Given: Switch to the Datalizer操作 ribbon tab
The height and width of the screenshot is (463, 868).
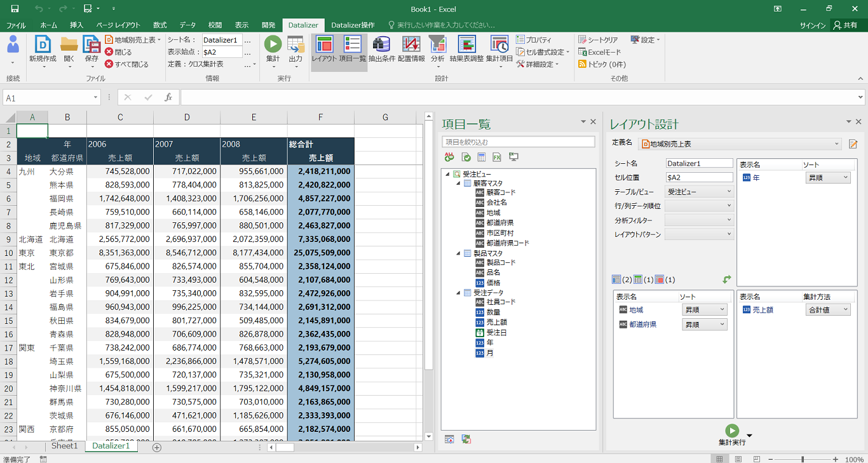Looking at the screenshot, I should click(x=353, y=25).
